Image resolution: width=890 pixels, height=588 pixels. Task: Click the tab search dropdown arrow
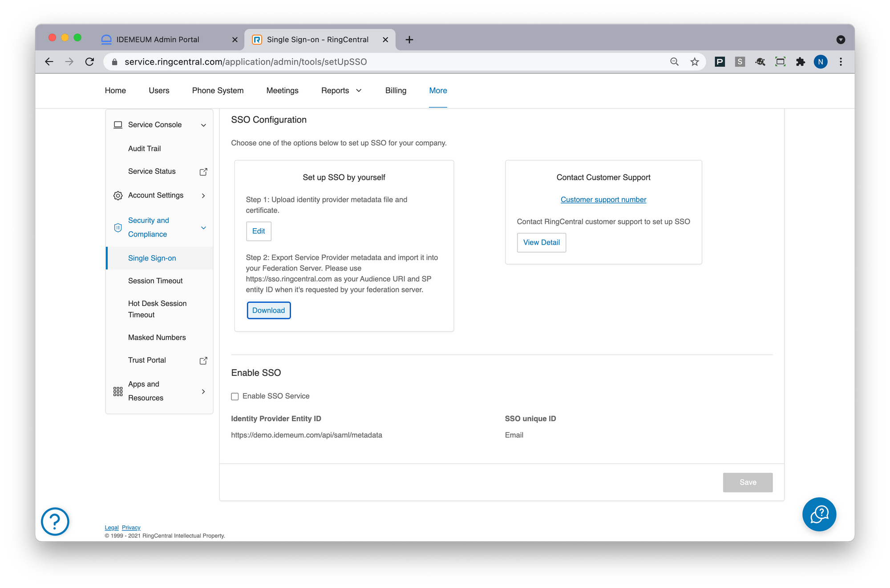pos(841,40)
